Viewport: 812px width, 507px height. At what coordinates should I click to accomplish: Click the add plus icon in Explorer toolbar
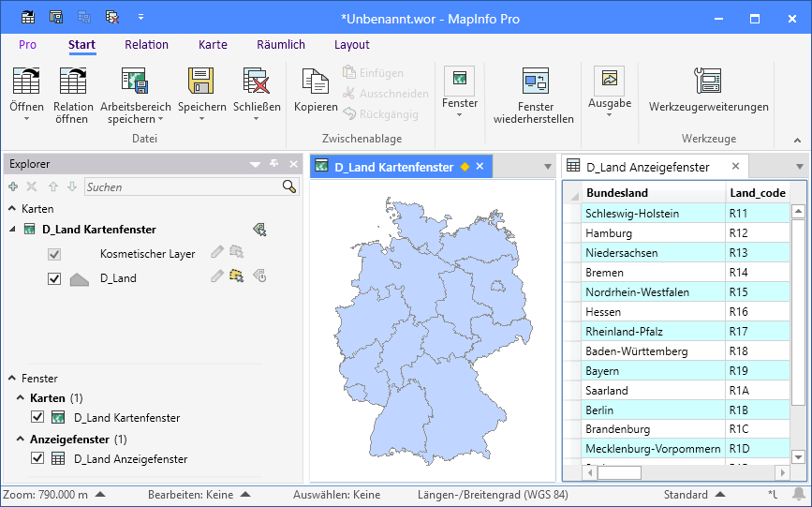13,186
